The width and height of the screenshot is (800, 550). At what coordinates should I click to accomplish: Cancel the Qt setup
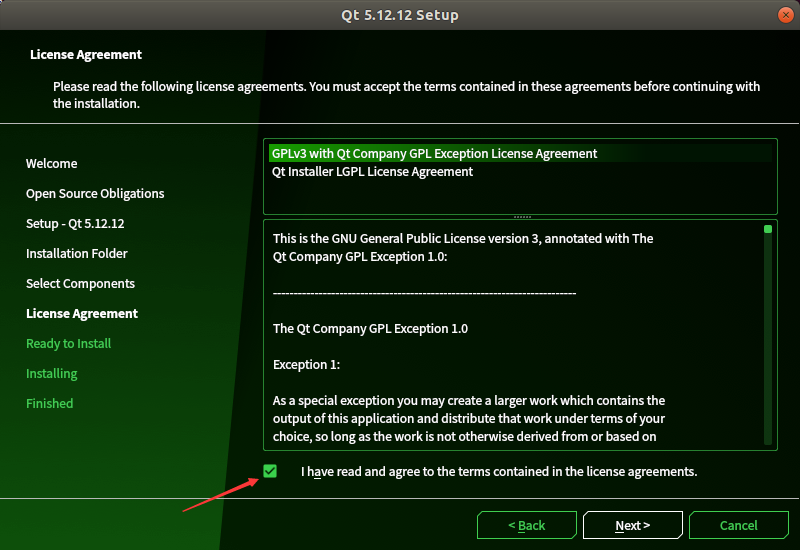pyautogui.click(x=738, y=525)
